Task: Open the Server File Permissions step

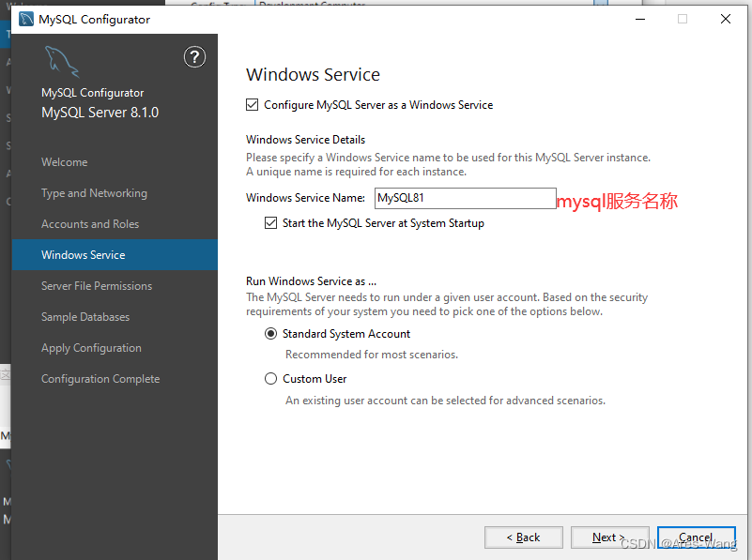Action: 97,285
